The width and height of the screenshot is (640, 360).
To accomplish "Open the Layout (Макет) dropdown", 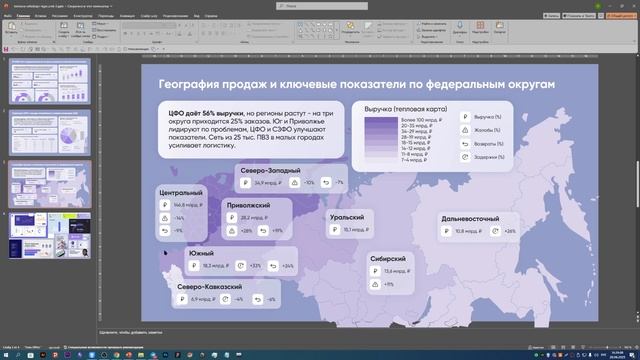I will [100, 24].
